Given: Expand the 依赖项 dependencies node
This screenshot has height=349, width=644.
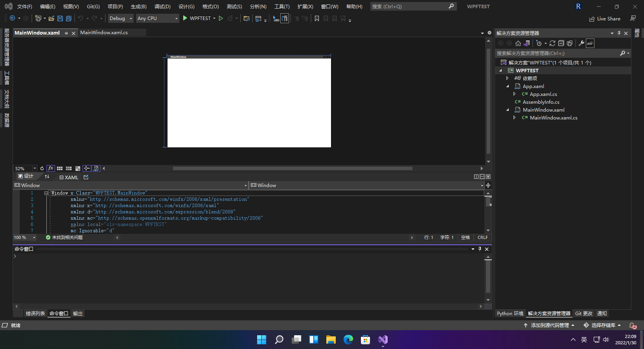Looking at the screenshot, I should click(508, 78).
